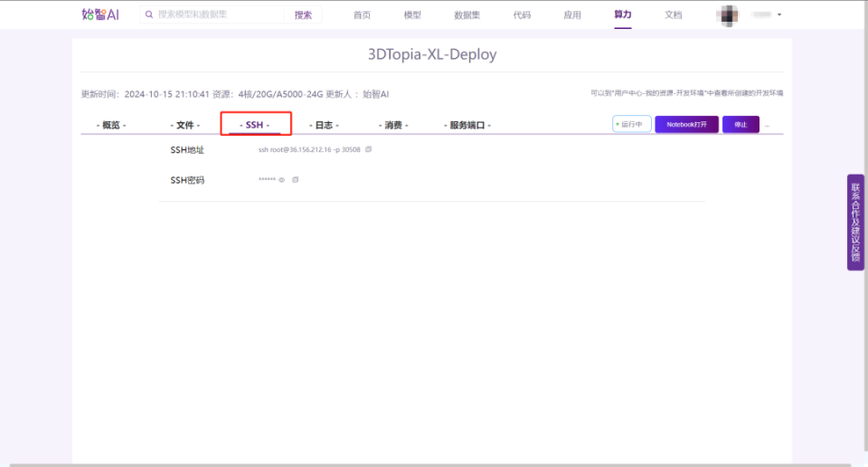Image resolution: width=868 pixels, height=467 pixels.
Task: Click the 始智AI logo
Action: click(x=100, y=14)
